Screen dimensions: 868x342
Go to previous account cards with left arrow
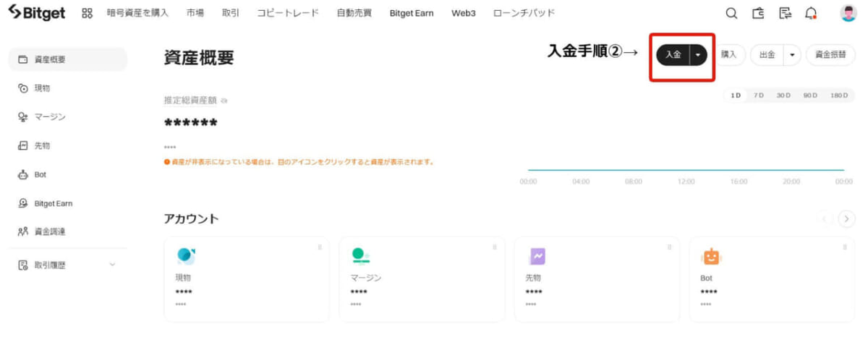point(825,219)
